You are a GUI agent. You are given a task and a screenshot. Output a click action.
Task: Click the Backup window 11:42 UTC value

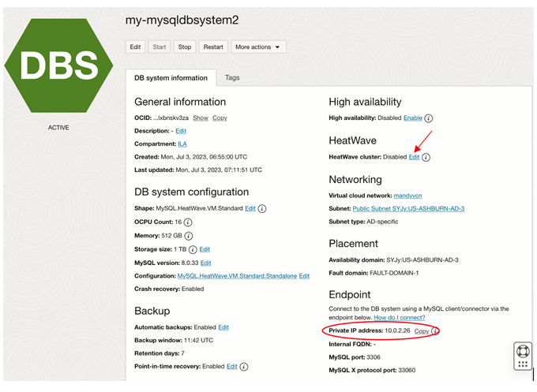(x=199, y=341)
